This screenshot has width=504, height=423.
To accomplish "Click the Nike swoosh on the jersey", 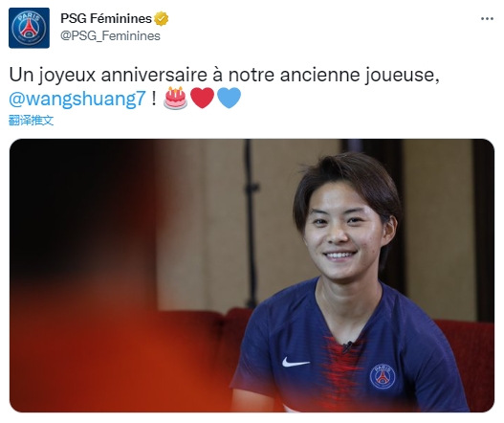I will point(296,362).
